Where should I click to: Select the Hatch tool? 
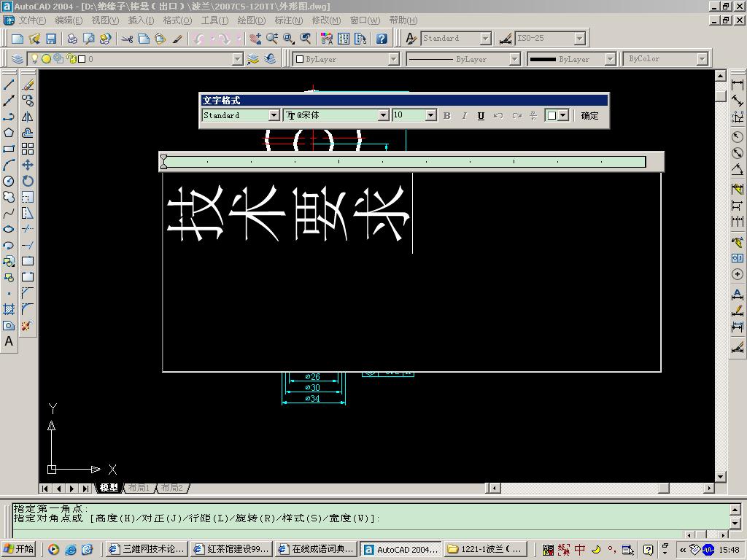(x=9, y=309)
